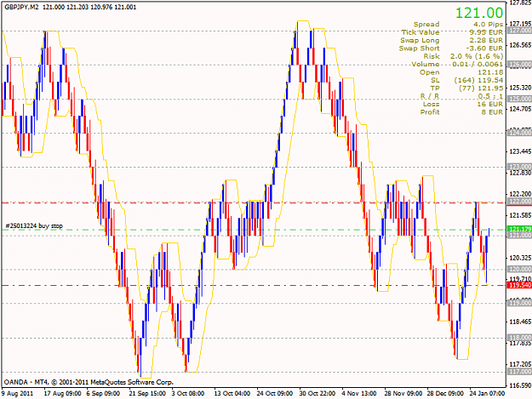Click the grey 118.000 level tag on price axis
Image resolution: width=532 pixels, height=399 pixels.
519,338
